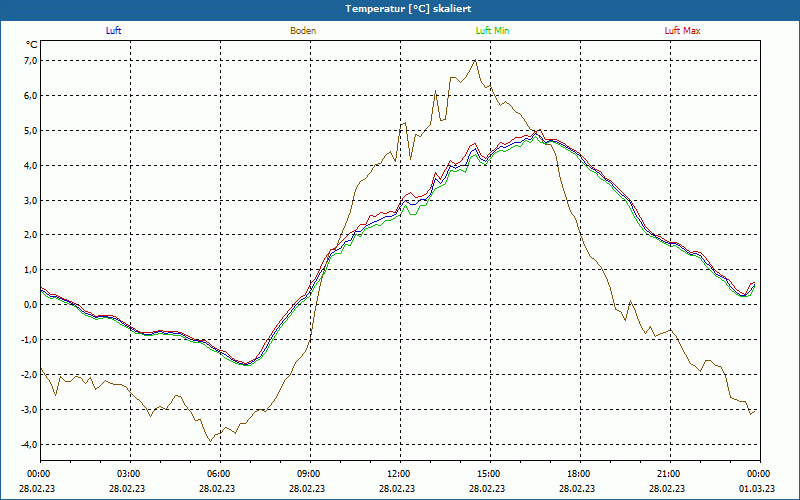800x500 pixels.
Task: Click the 01.03.23 date label
Action: (757, 488)
